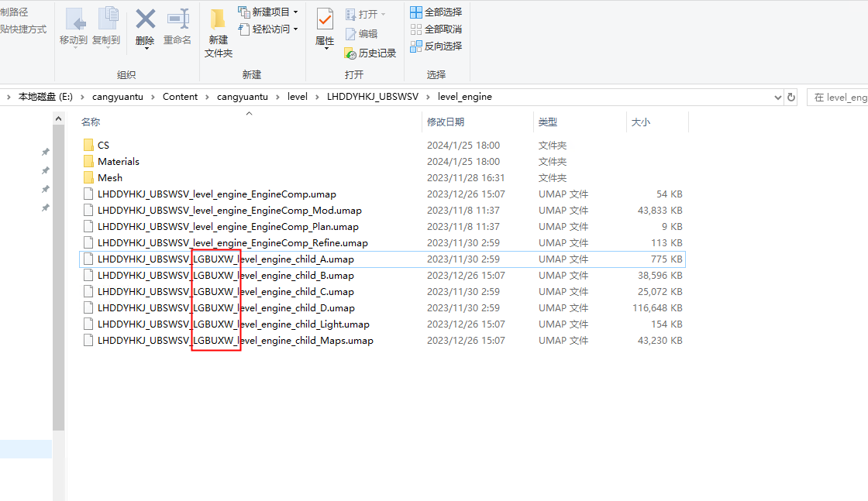This screenshot has width=868, height=501.
Task: Open the address bar history dropdown arrow
Action: [x=778, y=98]
